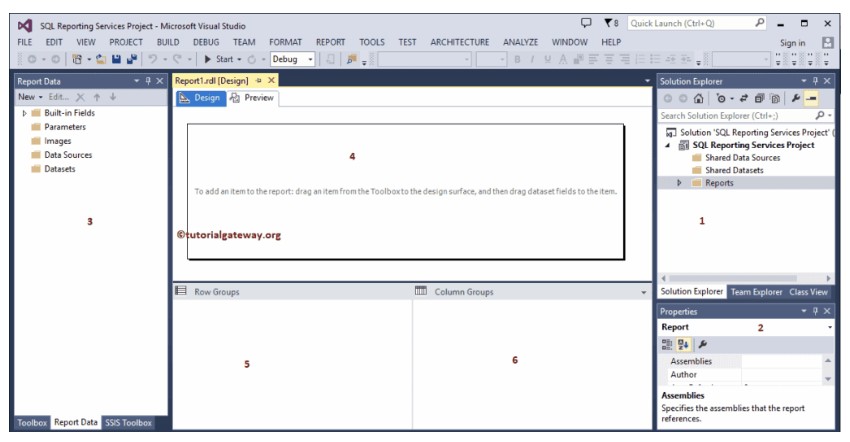Click the Save icon in the toolbar
This screenshot has width=850, height=442.
click(x=116, y=59)
